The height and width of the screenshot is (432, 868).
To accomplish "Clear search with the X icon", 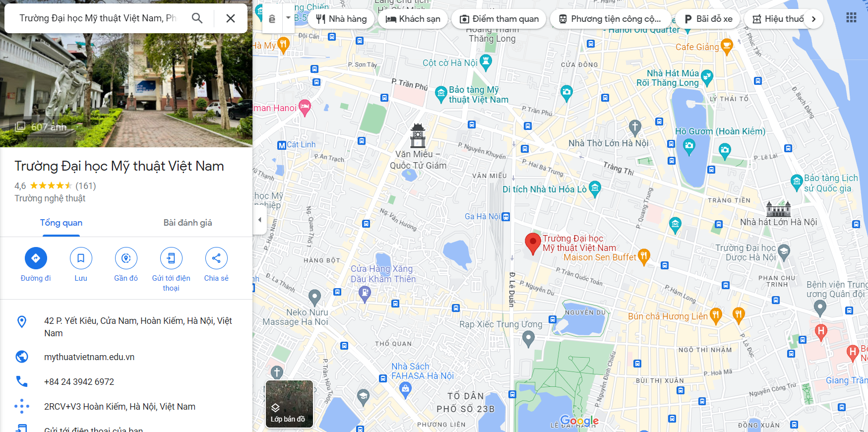I will 231,18.
